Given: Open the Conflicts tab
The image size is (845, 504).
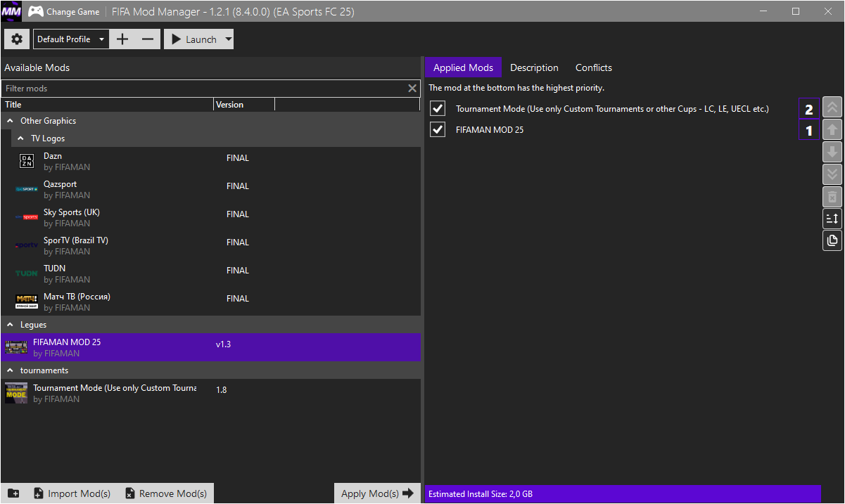Looking at the screenshot, I should point(594,67).
